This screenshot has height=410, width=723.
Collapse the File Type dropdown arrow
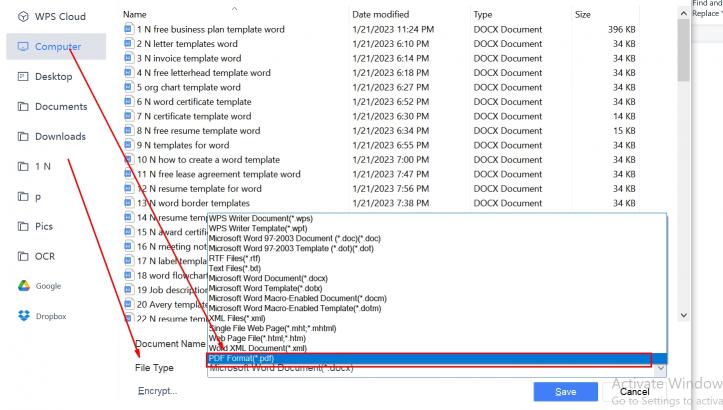(660, 368)
